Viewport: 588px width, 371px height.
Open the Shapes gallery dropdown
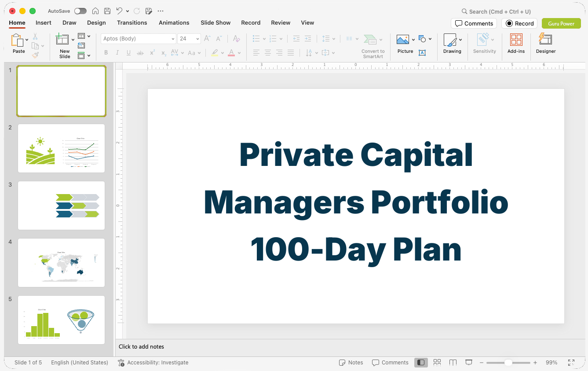[x=425, y=39]
